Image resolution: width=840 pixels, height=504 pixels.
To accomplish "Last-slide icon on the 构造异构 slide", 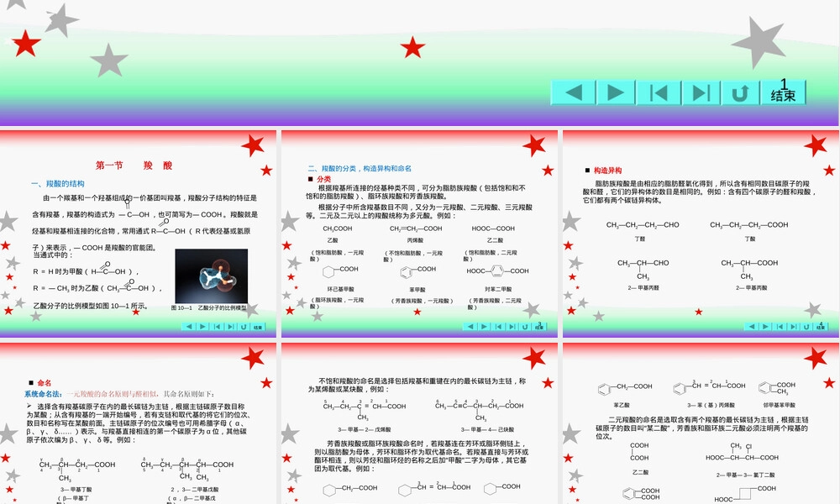I will 794,327.
